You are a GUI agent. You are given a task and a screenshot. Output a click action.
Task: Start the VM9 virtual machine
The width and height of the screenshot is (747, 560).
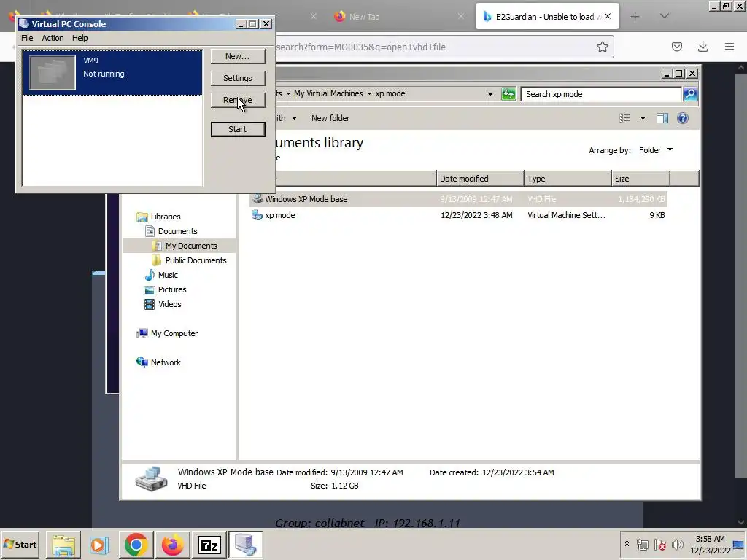pos(238,129)
